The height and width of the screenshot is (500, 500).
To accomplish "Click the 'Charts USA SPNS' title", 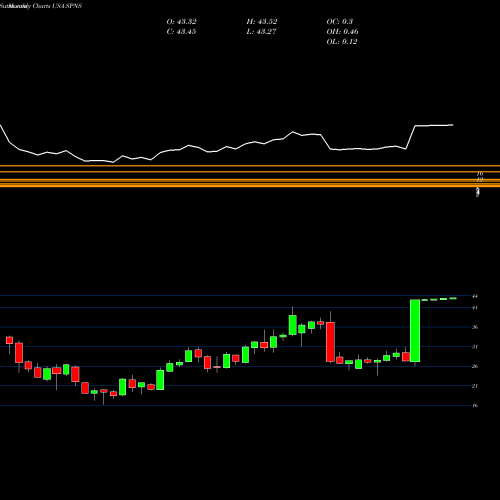I will click(x=57, y=6).
